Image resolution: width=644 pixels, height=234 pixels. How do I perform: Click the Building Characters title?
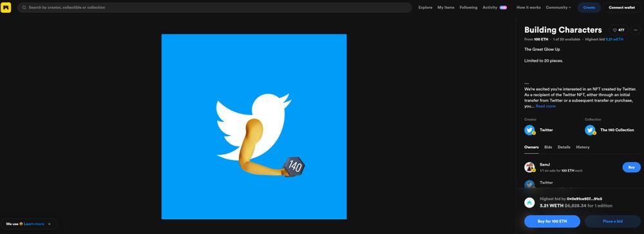[x=563, y=30]
